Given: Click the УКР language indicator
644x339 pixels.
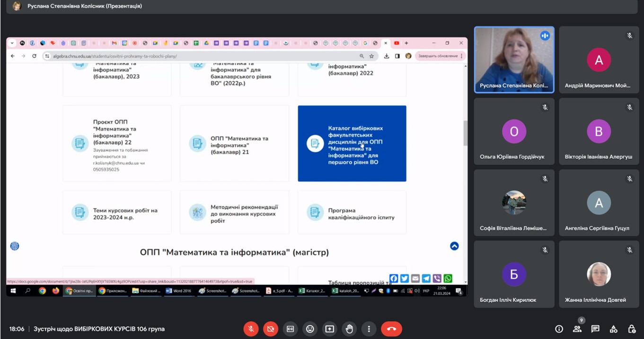Looking at the screenshot, I should tap(426, 291).
